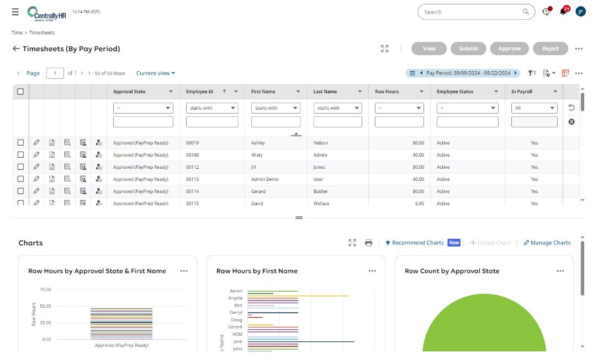Print the charts
Image resolution: width=598 pixels, height=364 pixels.
(368, 243)
